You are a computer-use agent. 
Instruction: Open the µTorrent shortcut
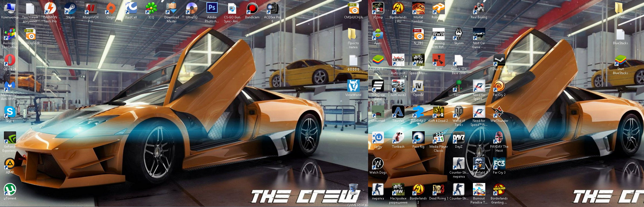click(10, 190)
